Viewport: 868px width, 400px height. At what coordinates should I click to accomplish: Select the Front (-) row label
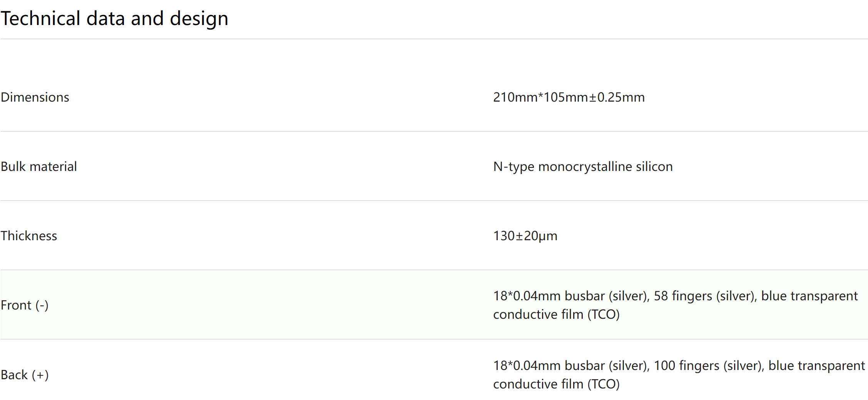[25, 305]
